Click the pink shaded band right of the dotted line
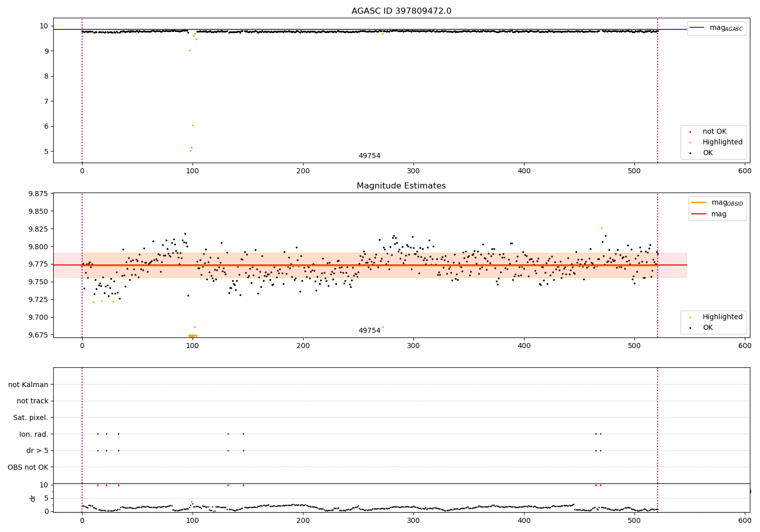This screenshot has width=760, height=532. click(x=672, y=265)
